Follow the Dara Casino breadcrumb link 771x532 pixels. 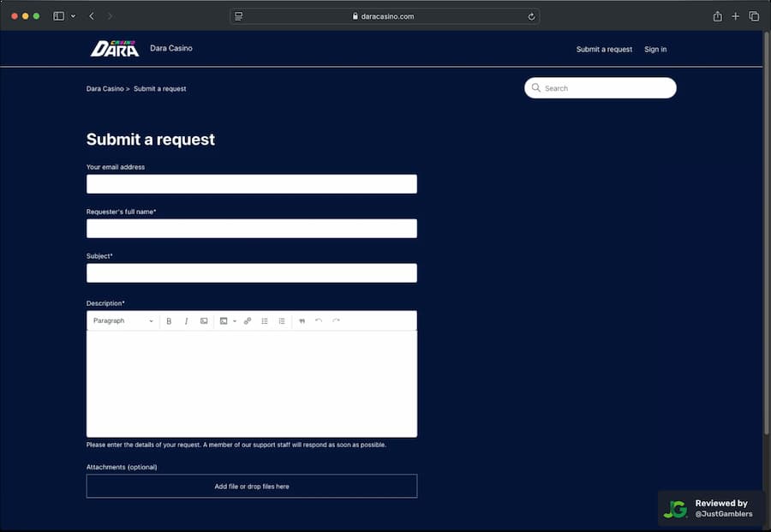pyautogui.click(x=105, y=88)
